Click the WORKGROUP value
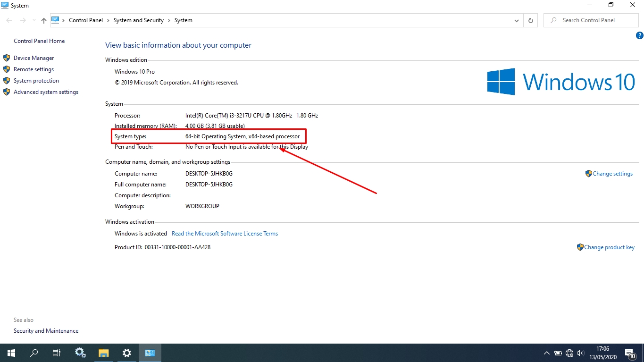The width and height of the screenshot is (644, 362). [x=202, y=206]
